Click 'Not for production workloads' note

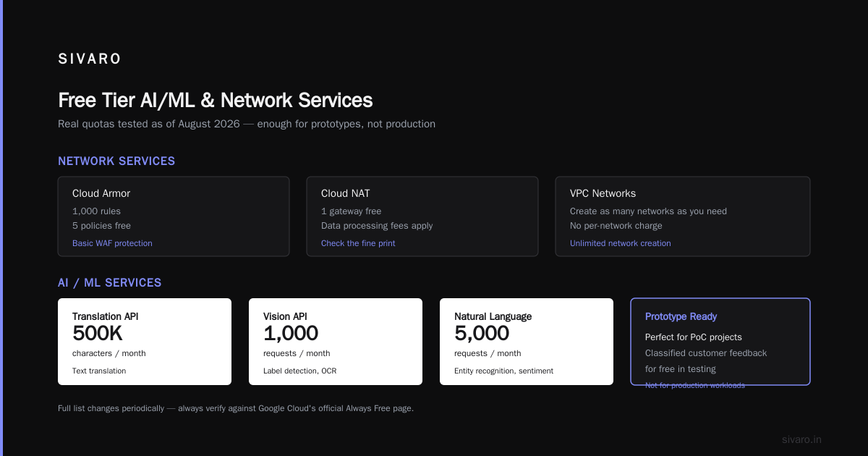pyautogui.click(x=695, y=385)
